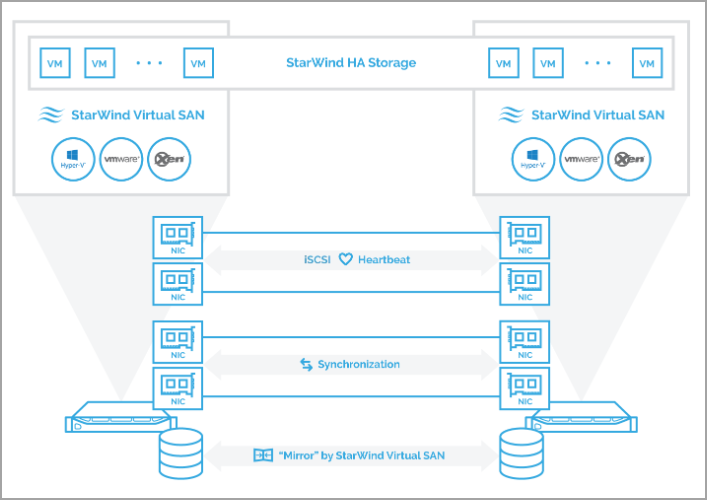Click the last VM box in the right group
707x500 pixels.
coord(647,63)
